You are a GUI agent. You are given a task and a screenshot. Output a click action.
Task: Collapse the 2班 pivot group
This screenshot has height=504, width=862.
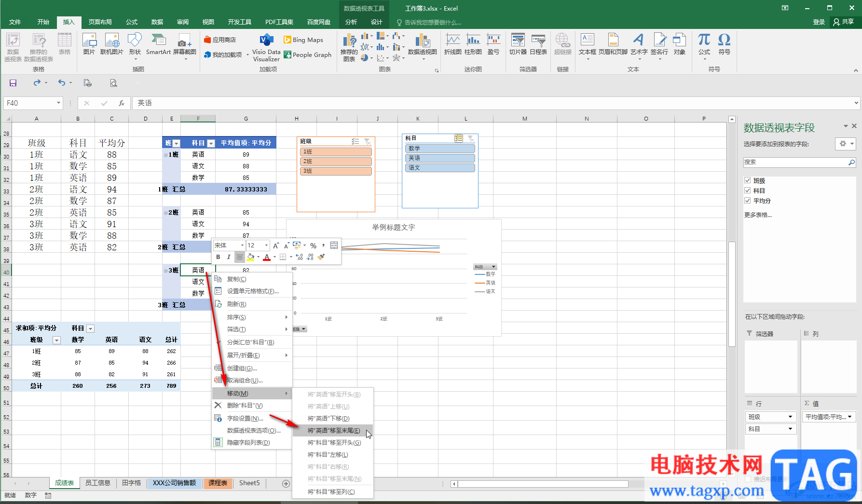tap(165, 213)
